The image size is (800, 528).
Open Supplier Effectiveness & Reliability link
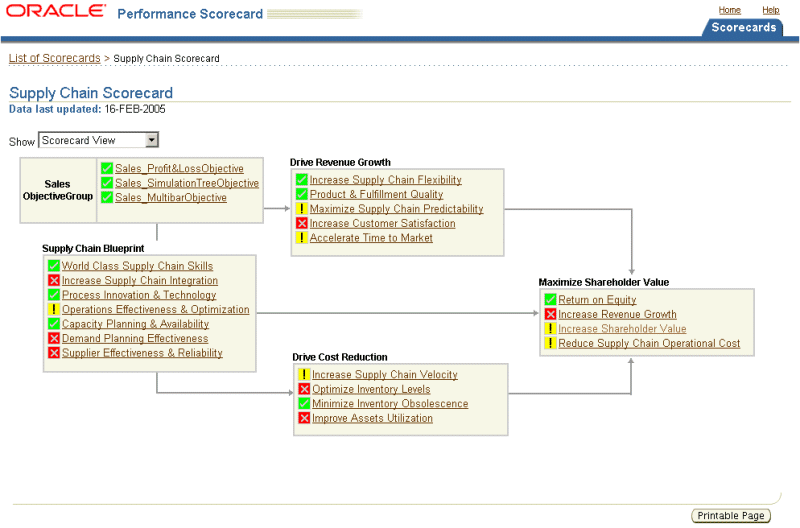click(x=142, y=353)
